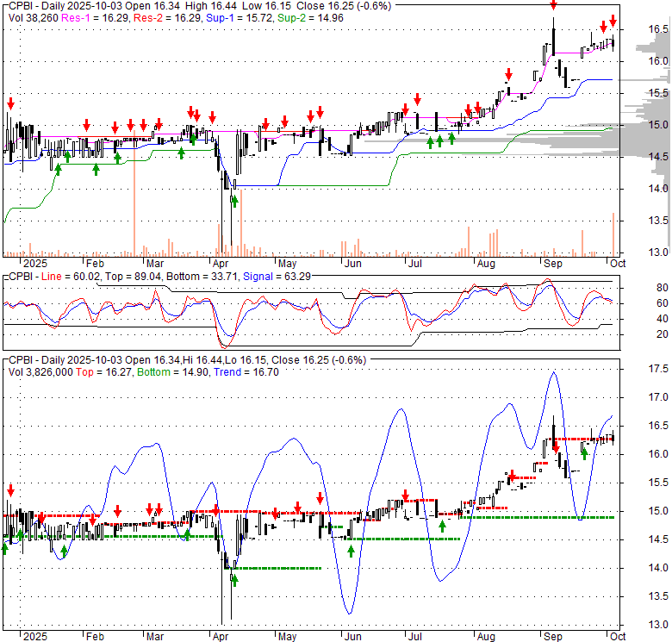Click the Res-1 = 16.29 legend label
Screen dimensions: 672x642
[86, 17]
